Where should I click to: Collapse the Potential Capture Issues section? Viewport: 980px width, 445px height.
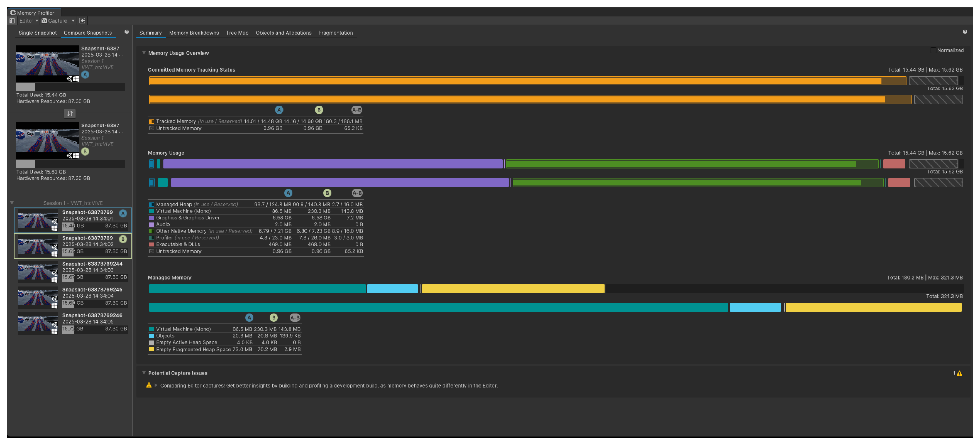[x=144, y=373]
